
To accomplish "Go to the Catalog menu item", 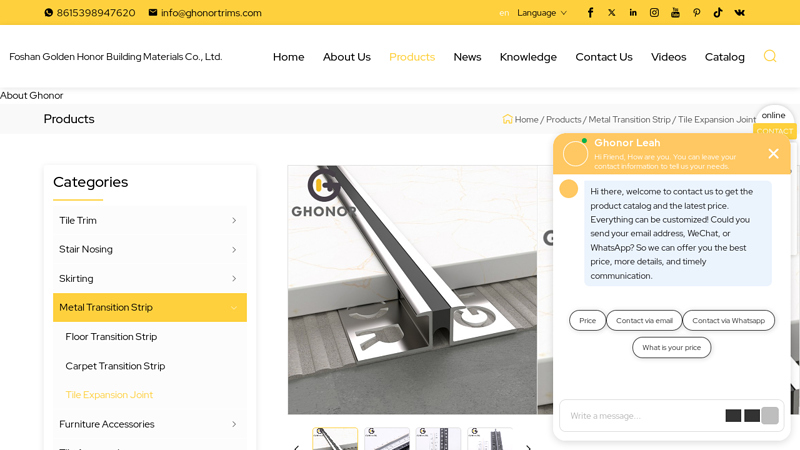I will point(724,57).
